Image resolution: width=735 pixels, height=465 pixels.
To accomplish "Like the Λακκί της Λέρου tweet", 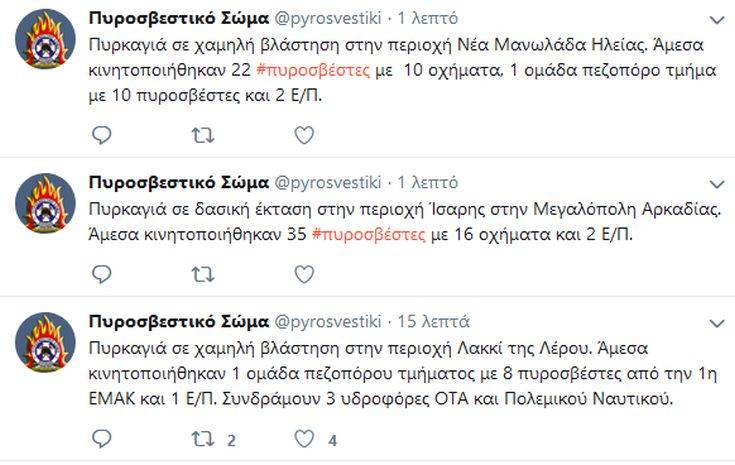I will coord(304,438).
